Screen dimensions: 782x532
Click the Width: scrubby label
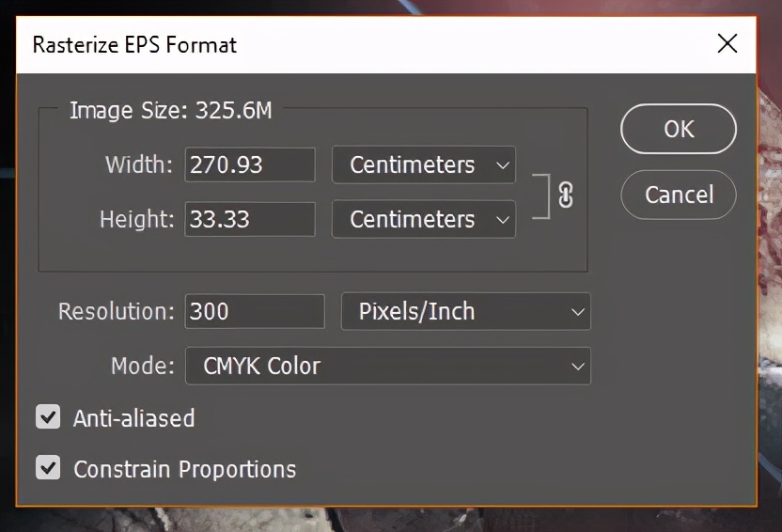coord(139,164)
